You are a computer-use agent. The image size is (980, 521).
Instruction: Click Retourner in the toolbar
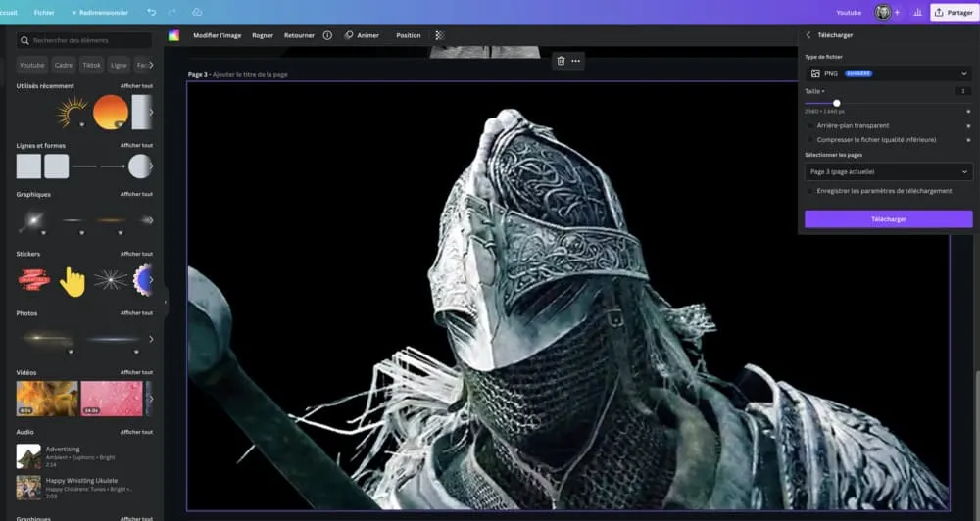(299, 35)
